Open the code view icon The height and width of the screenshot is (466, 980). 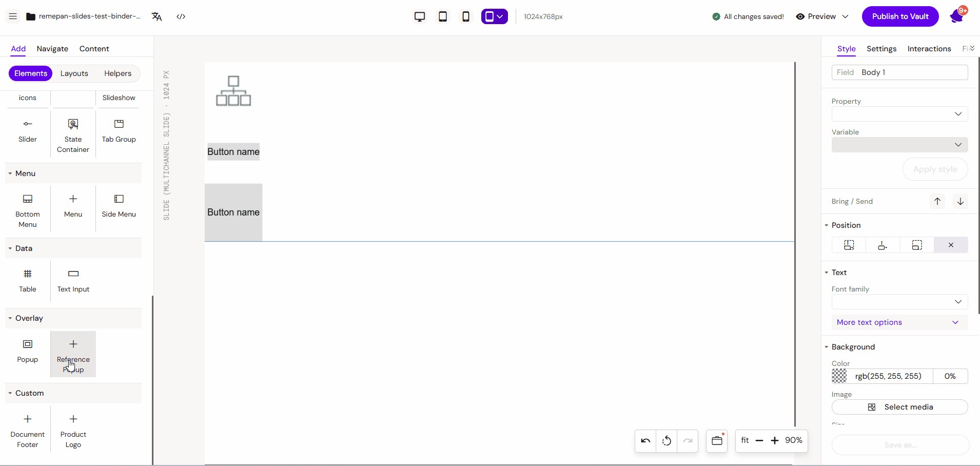click(181, 16)
